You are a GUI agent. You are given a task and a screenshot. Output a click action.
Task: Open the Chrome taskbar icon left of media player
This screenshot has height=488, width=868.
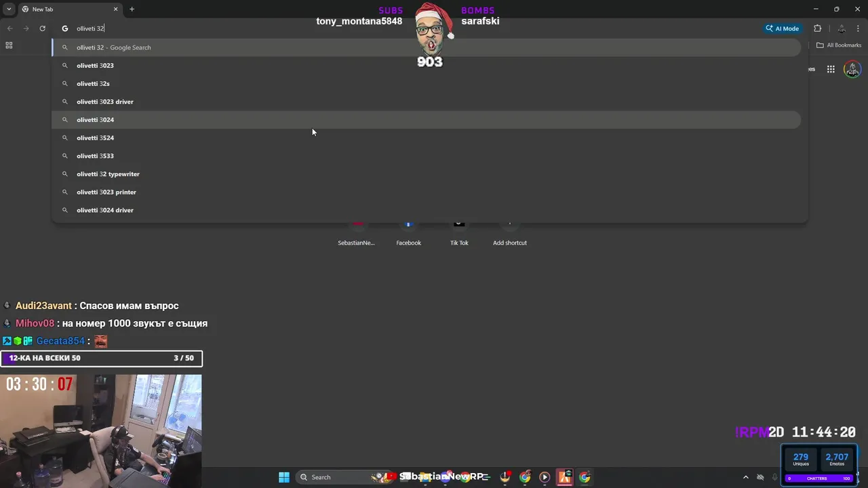tap(525, 477)
